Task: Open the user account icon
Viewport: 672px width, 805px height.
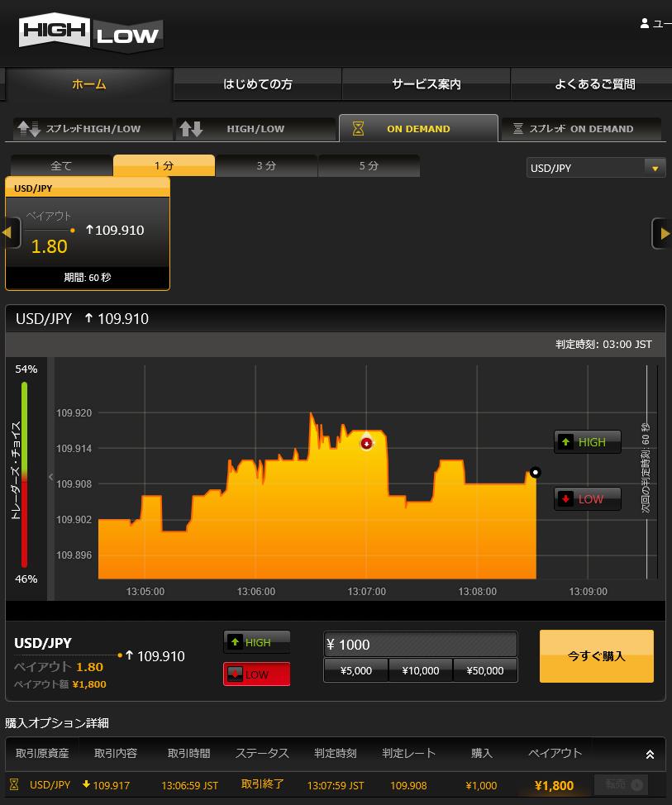Action: [x=644, y=23]
